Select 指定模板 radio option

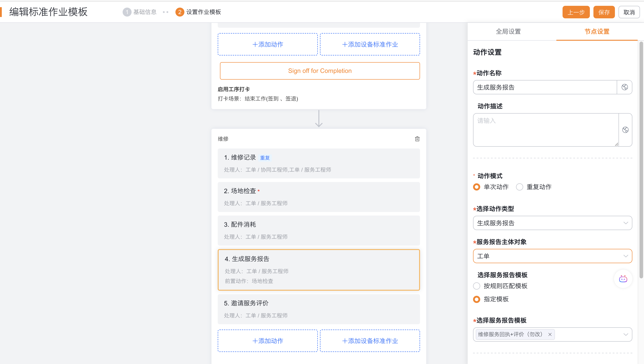477,299
